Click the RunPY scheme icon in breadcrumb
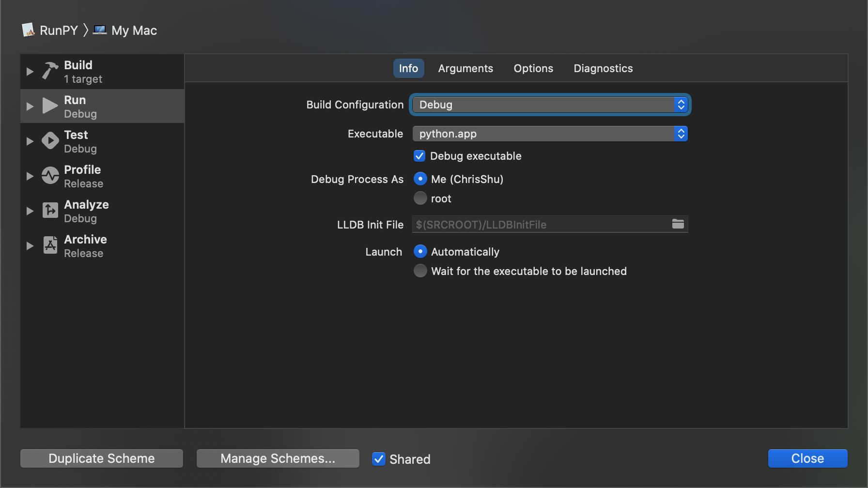This screenshot has width=868, height=488. coord(28,30)
